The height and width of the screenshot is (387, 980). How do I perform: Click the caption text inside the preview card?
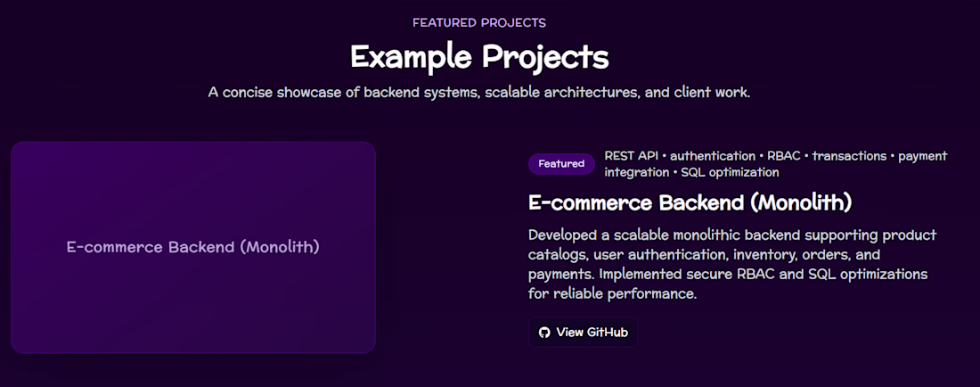click(x=192, y=247)
